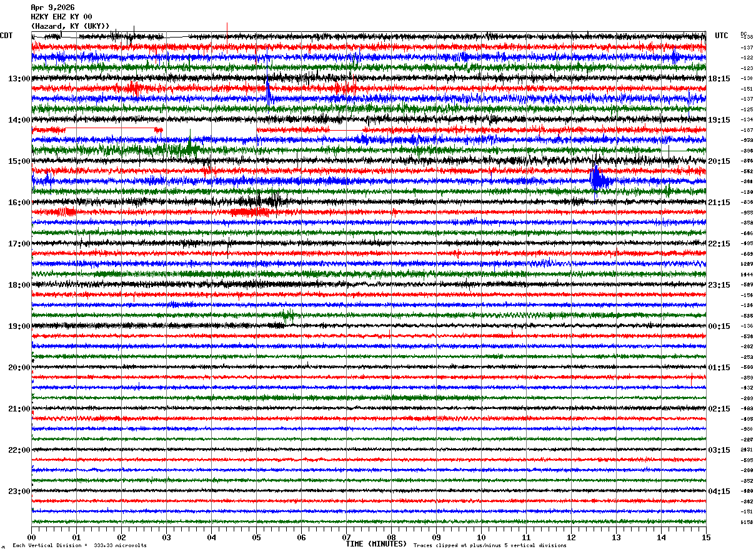This screenshot has width=756, height=554.
Task: Click the "UTC" timezone label
Action: pos(722,36)
